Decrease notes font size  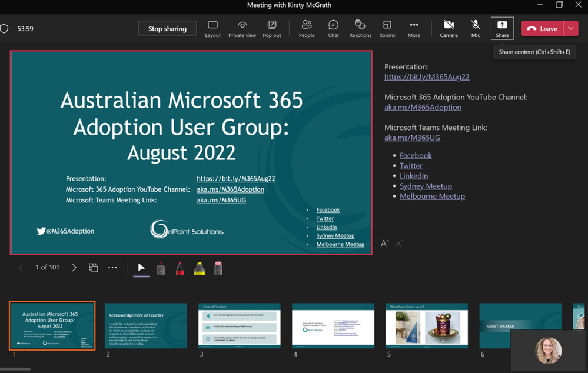point(400,244)
